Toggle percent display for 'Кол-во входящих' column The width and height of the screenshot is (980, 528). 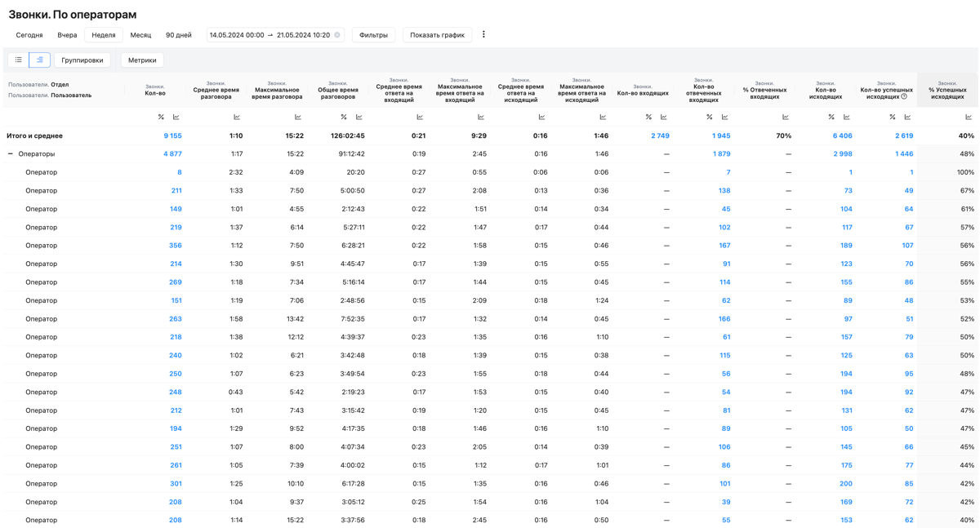(x=648, y=117)
